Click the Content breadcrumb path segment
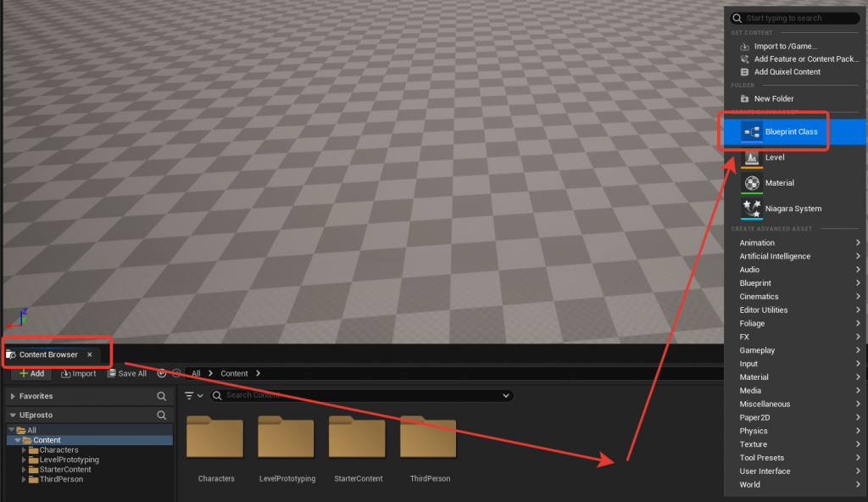The image size is (868, 502). [x=234, y=373]
